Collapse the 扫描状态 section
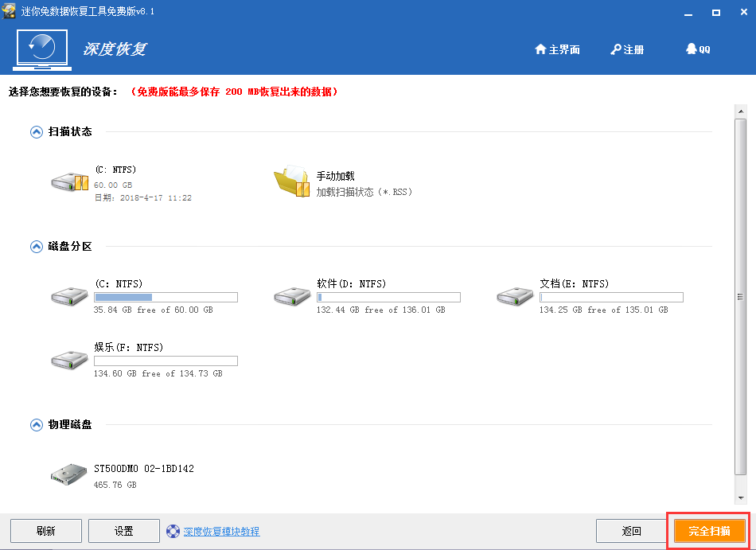 pyautogui.click(x=36, y=132)
